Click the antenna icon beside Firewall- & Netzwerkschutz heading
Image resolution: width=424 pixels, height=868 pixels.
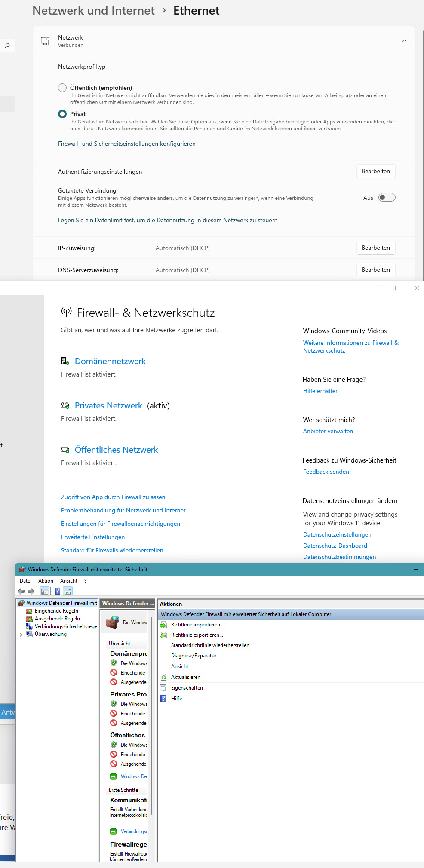click(x=66, y=312)
